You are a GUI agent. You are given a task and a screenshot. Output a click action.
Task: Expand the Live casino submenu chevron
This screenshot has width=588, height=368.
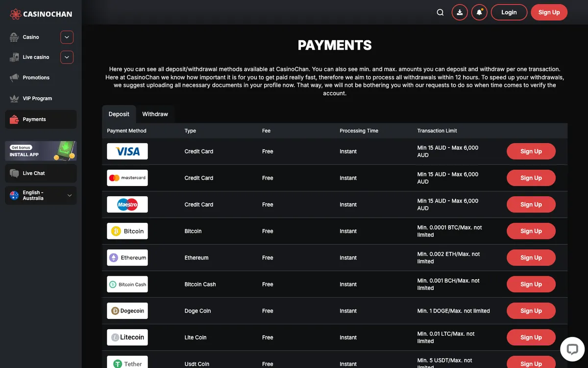coord(67,57)
